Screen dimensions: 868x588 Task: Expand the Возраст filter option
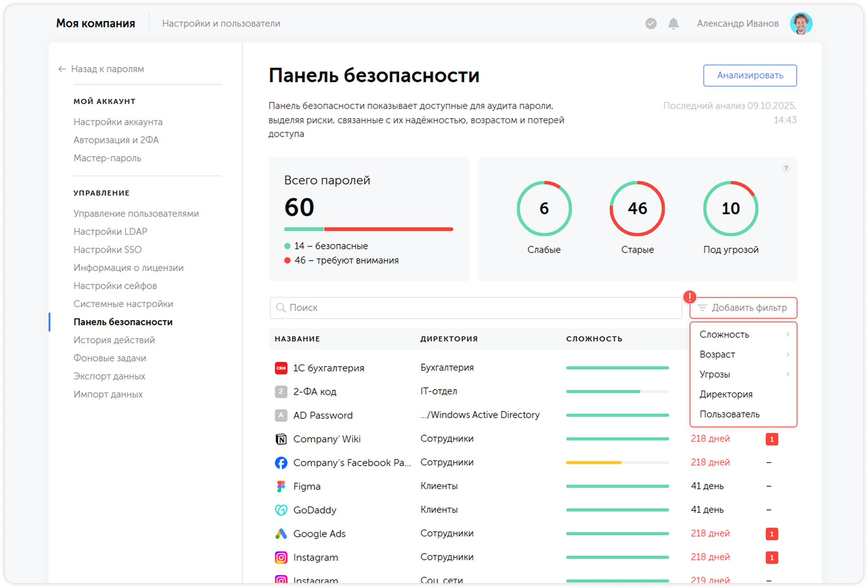tap(743, 354)
